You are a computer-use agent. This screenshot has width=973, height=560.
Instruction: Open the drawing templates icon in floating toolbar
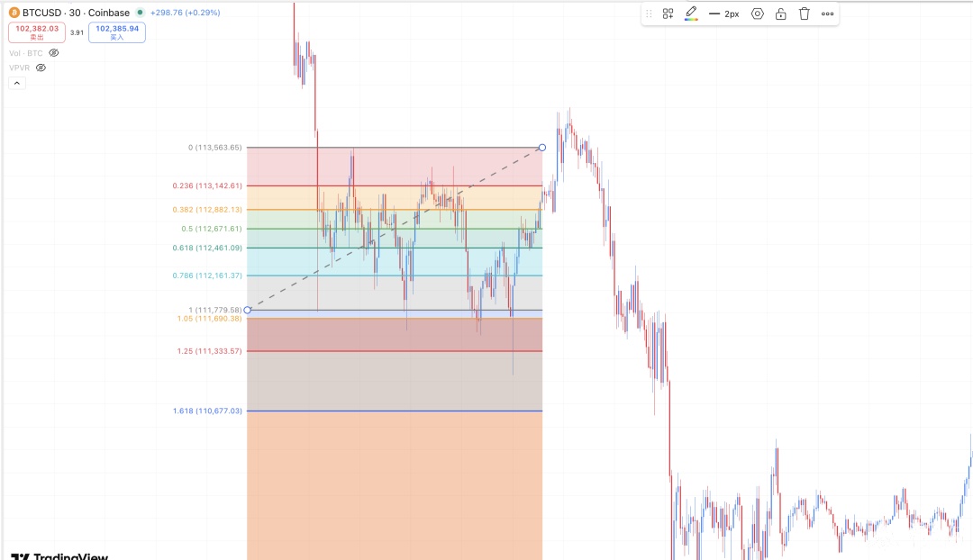[668, 14]
